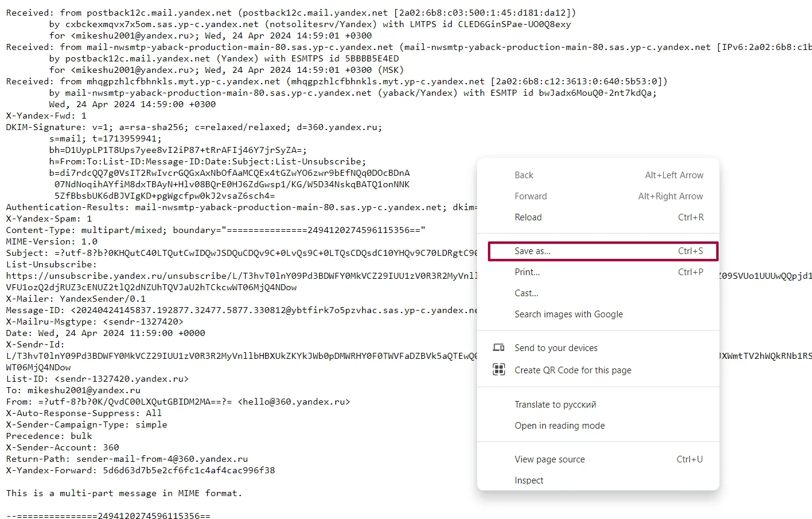
Task: Click the line with ESMTPS id 5BBBB5E4ED
Action: (224, 58)
